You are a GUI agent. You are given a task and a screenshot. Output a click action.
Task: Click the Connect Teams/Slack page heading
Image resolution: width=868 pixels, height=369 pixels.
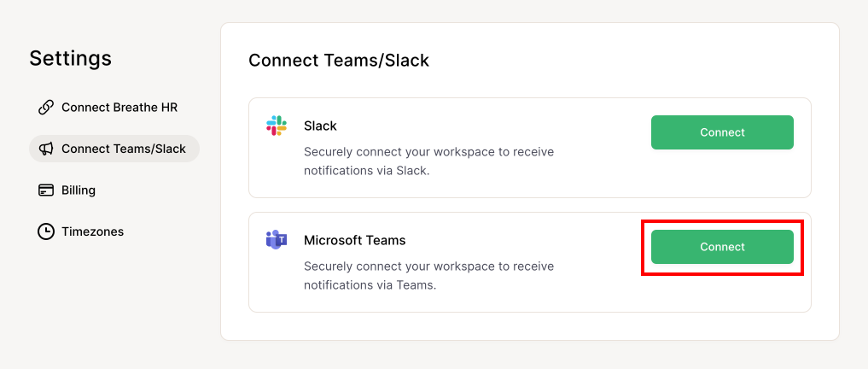(339, 61)
